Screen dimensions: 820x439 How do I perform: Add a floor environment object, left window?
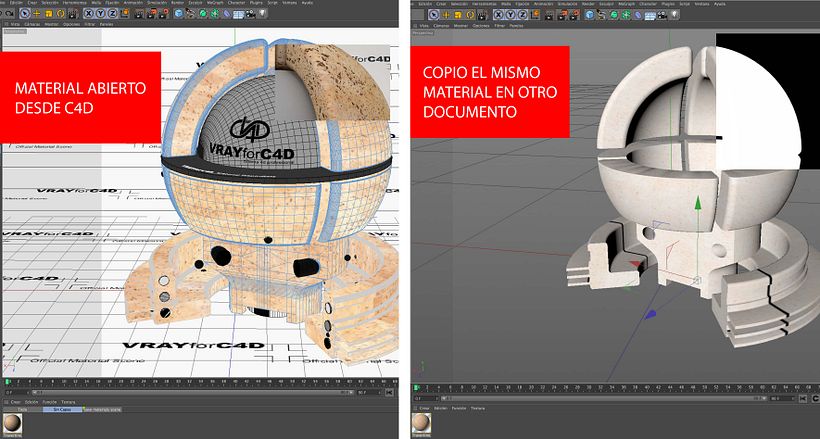point(238,15)
